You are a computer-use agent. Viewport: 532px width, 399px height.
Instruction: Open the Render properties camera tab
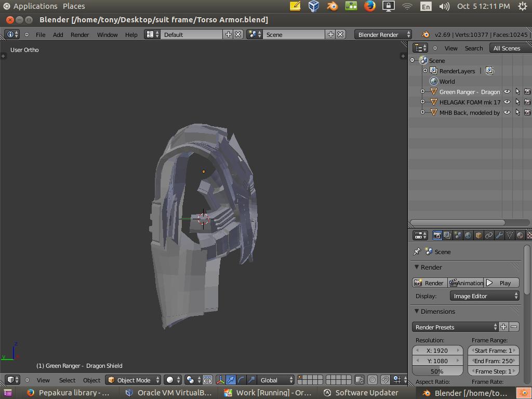(x=437, y=235)
